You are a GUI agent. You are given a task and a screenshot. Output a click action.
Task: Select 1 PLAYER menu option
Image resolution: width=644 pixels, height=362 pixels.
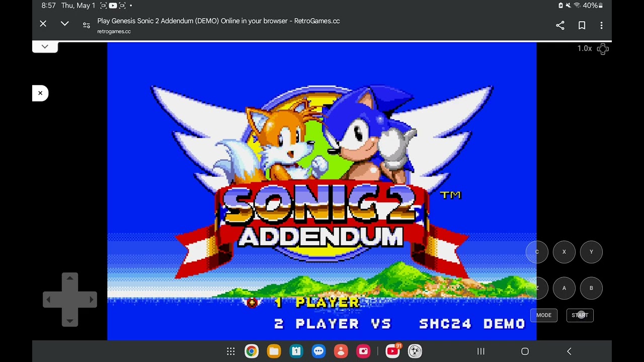[317, 302]
